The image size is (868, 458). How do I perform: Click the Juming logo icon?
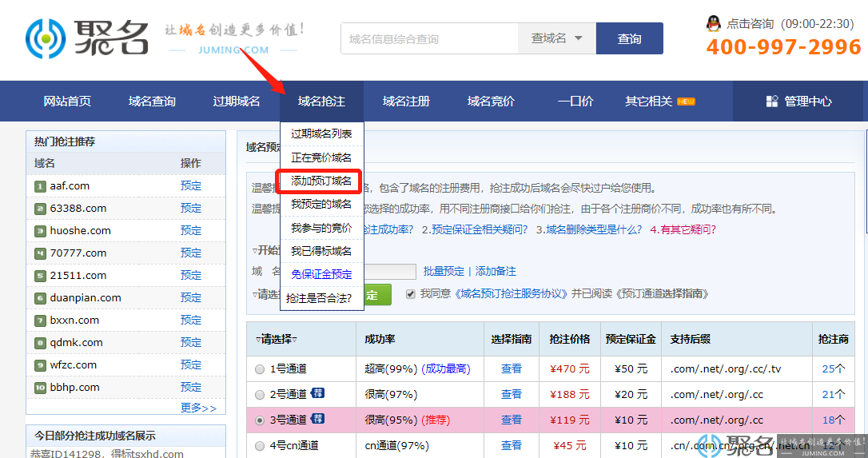click(x=46, y=38)
